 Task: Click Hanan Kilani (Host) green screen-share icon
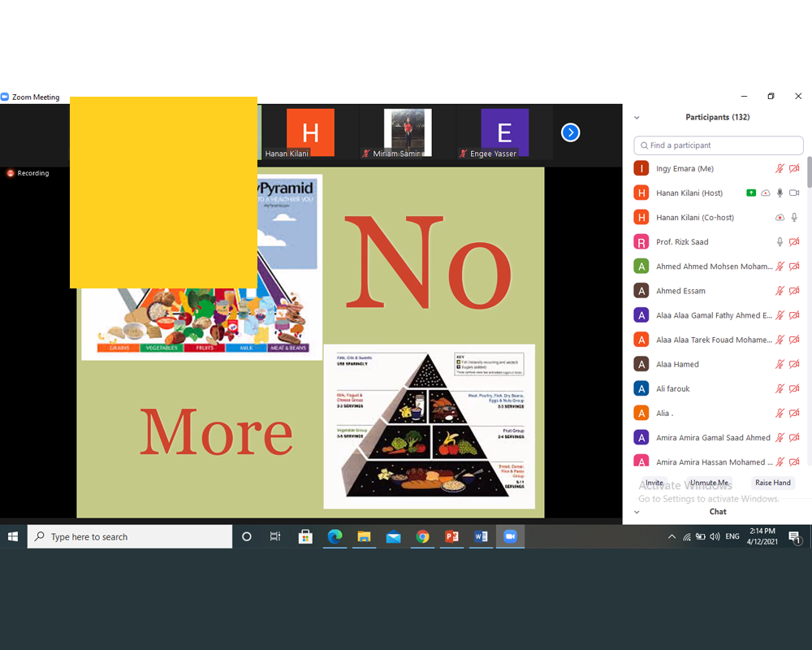point(751,193)
